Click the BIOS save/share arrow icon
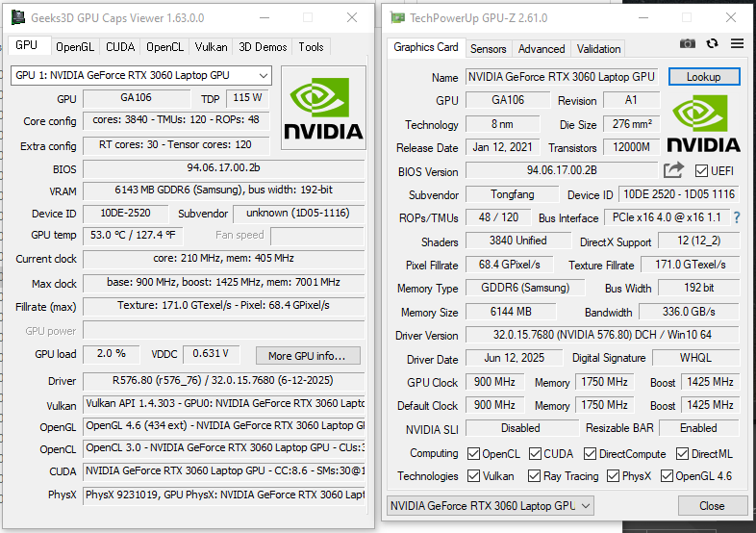Viewport: 756px width, 533px height. coord(673,170)
